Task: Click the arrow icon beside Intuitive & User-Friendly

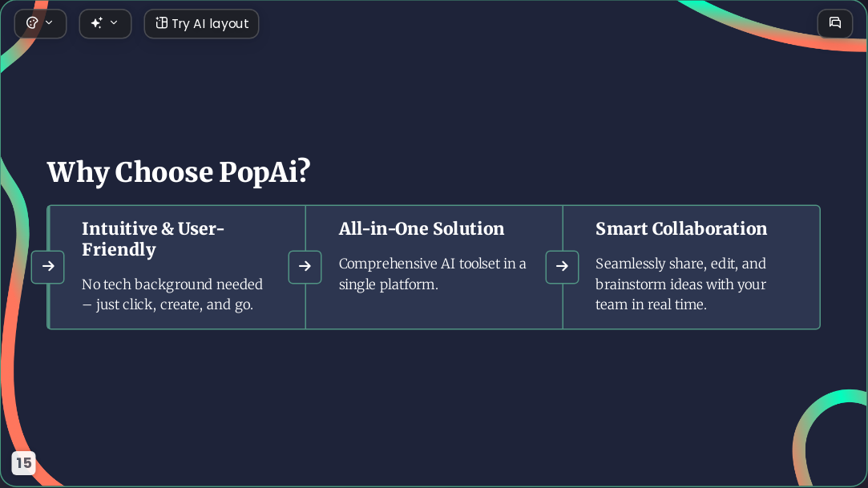Action: coord(48,267)
